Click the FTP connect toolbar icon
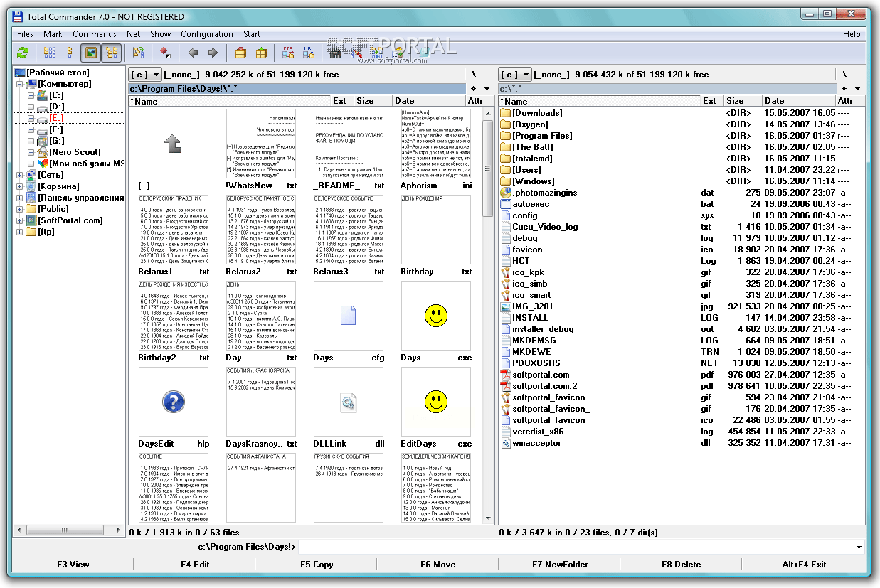 tap(288, 53)
